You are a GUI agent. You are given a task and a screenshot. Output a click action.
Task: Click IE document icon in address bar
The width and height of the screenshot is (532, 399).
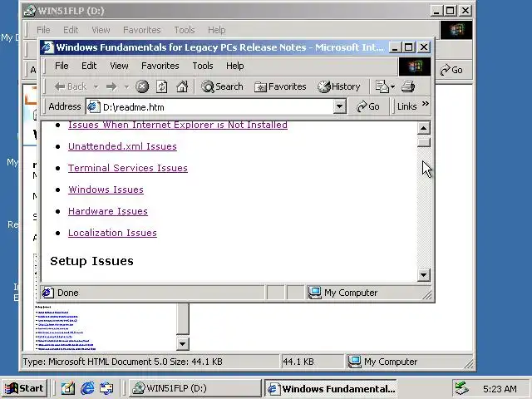tap(93, 107)
